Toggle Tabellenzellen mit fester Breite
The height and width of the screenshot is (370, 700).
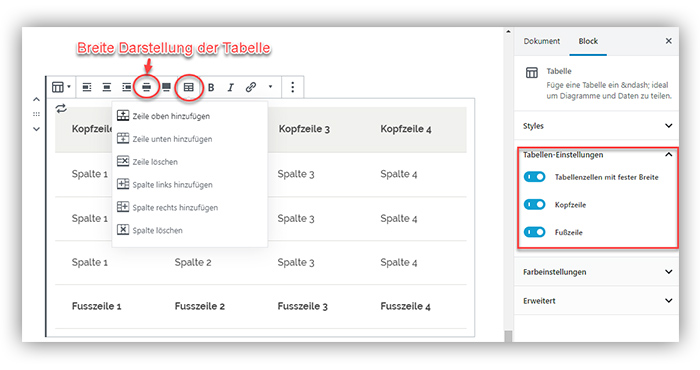(534, 177)
